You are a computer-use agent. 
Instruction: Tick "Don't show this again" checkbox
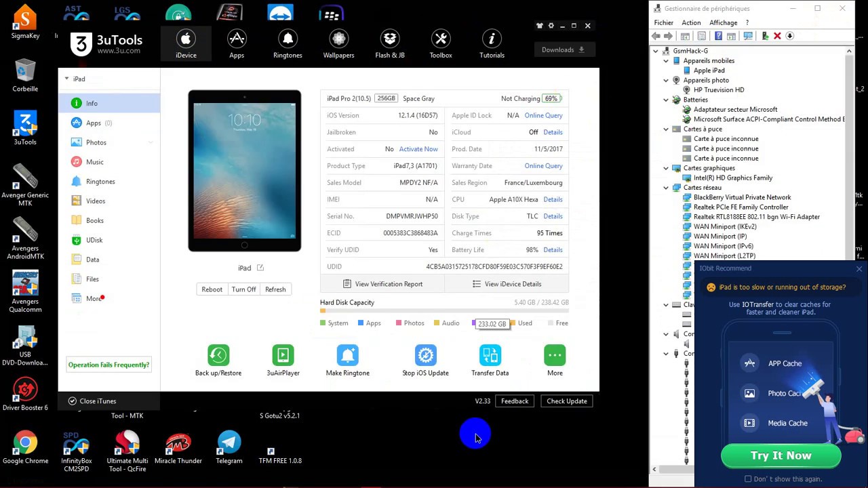point(748,479)
